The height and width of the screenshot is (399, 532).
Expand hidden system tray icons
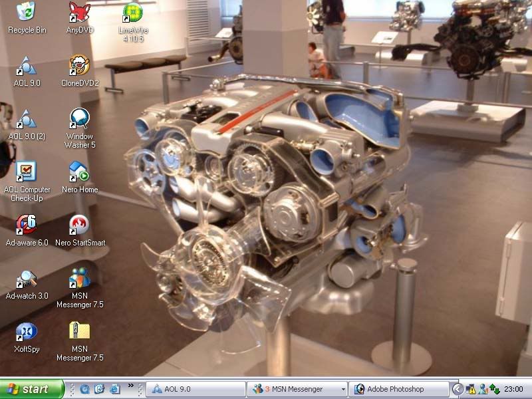(458, 389)
